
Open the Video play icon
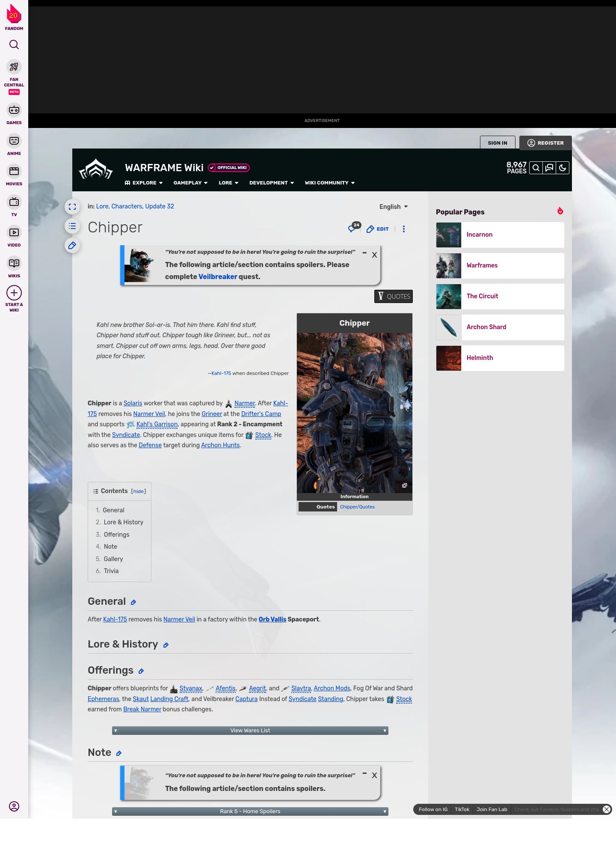14,232
